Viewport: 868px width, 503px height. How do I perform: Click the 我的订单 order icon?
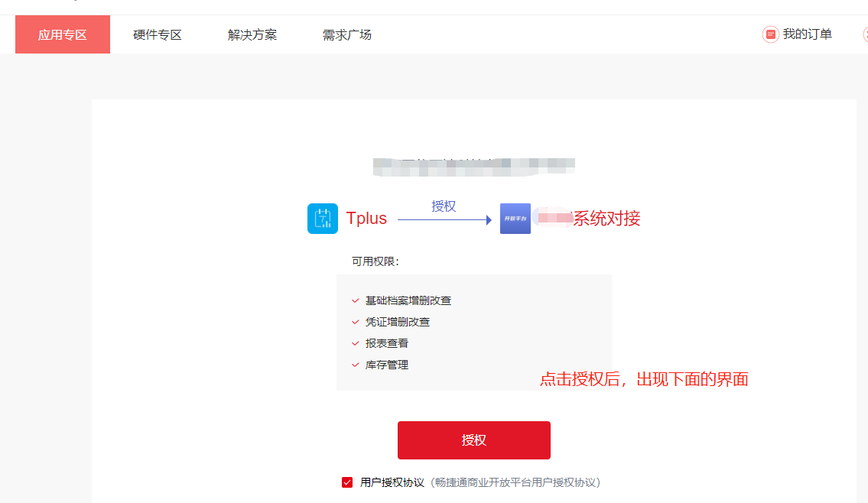click(x=770, y=34)
